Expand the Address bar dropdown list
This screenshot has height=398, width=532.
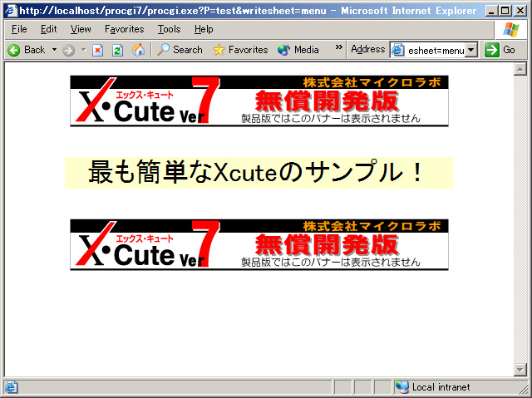(x=470, y=50)
